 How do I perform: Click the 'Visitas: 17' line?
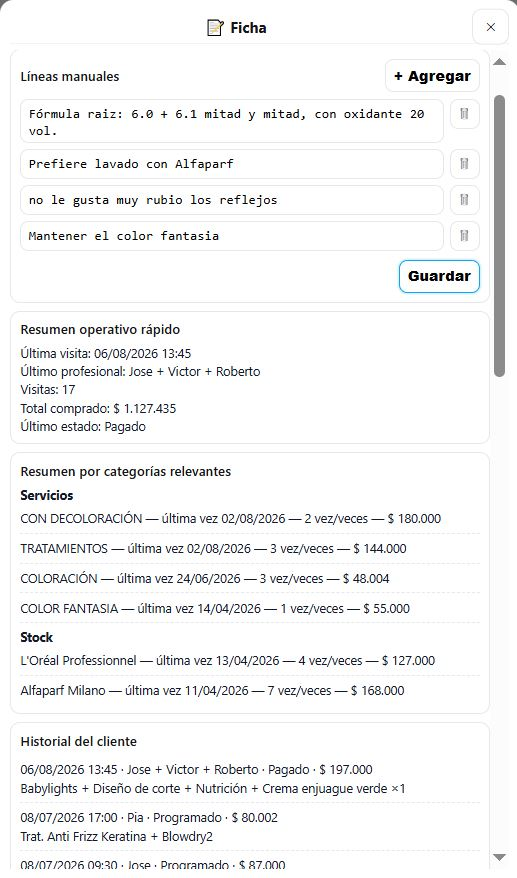click(x=48, y=390)
